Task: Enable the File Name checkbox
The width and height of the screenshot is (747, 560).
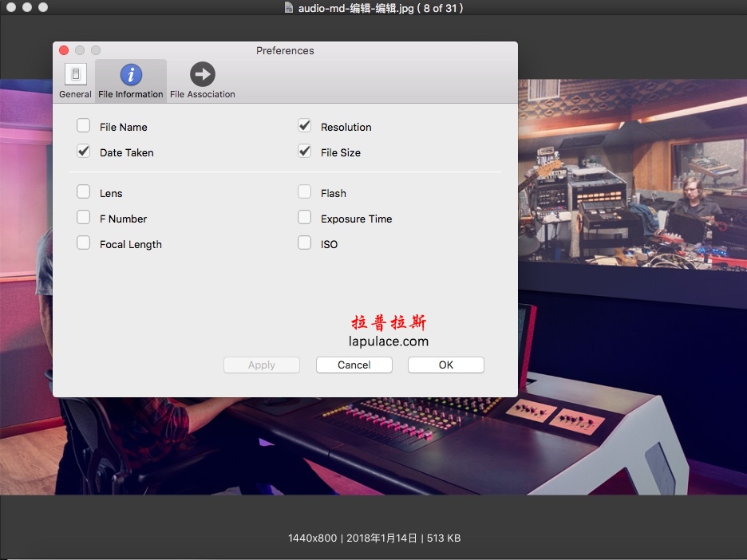Action: pyautogui.click(x=83, y=126)
